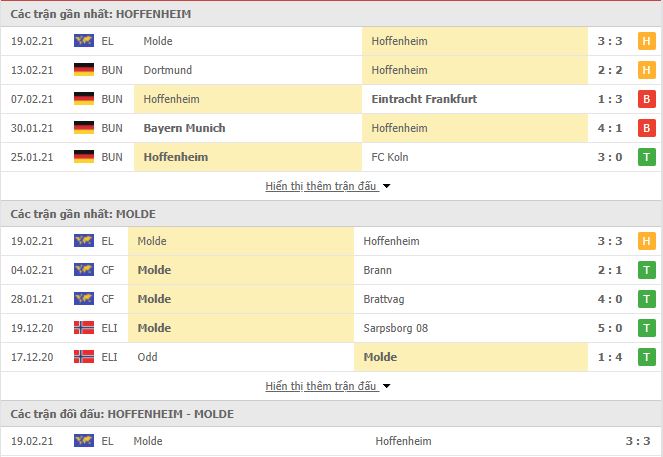663x457 pixels.
Task: Click the green T badge for Molde vs Brattvag
Action: pos(647,299)
